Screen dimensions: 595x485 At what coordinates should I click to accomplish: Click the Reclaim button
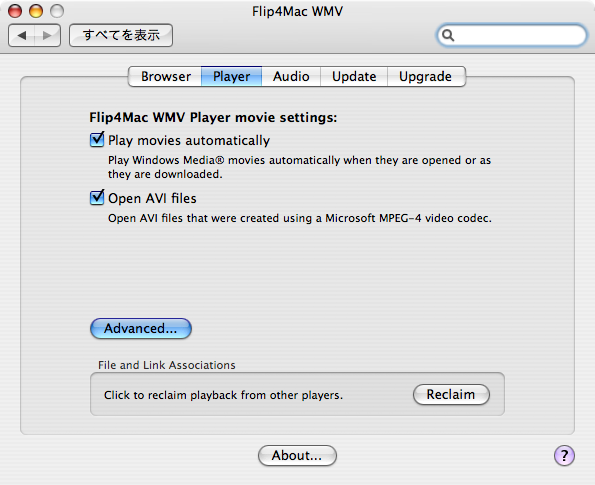coord(451,394)
